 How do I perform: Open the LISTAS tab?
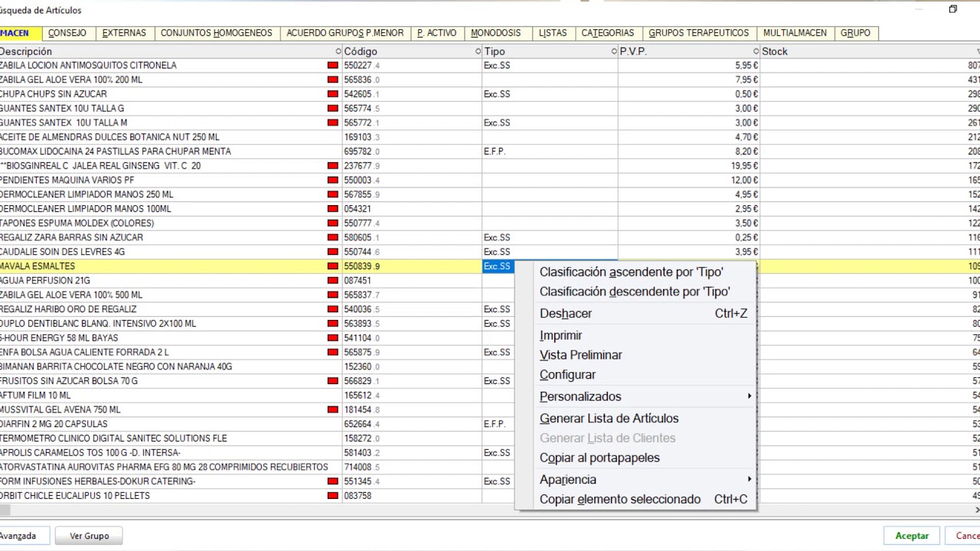click(553, 33)
